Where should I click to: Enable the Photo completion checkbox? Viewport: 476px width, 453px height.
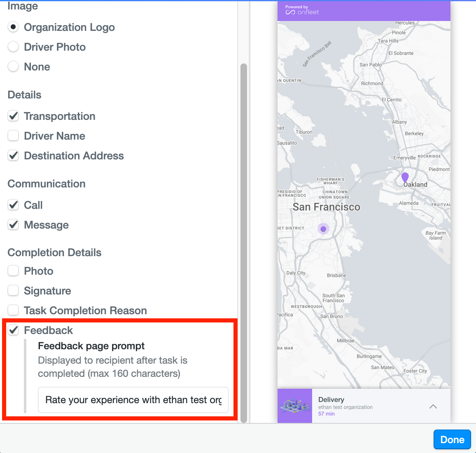(14, 271)
